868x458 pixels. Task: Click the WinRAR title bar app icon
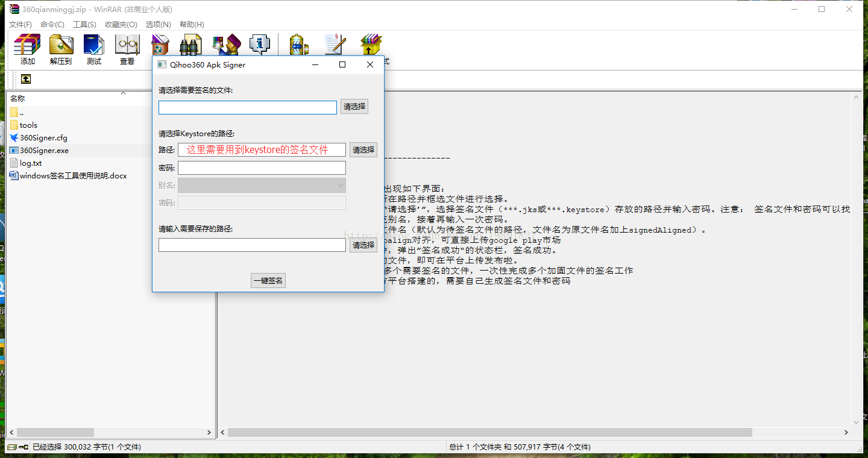click(x=14, y=9)
